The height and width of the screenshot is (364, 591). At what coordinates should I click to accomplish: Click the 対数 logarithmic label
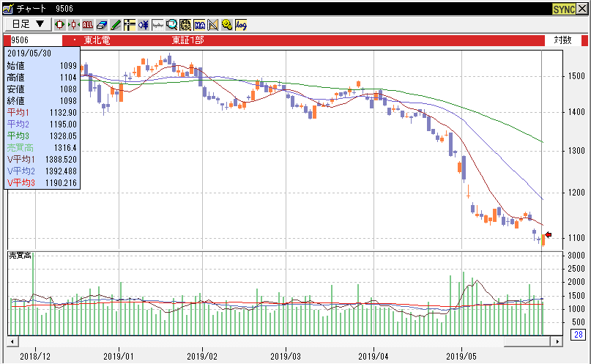click(x=562, y=40)
